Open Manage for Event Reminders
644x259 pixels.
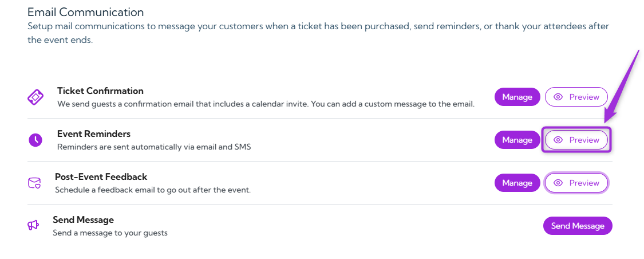pyautogui.click(x=517, y=140)
